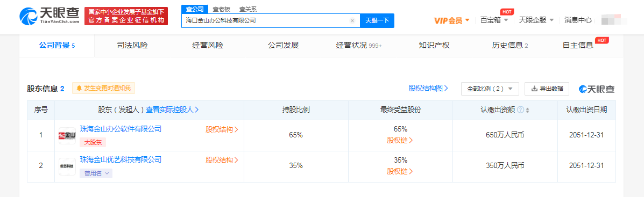The height and width of the screenshot is (197, 644).
Task: Click the 65% value in the 持股比例 column
Action: click(x=296, y=135)
